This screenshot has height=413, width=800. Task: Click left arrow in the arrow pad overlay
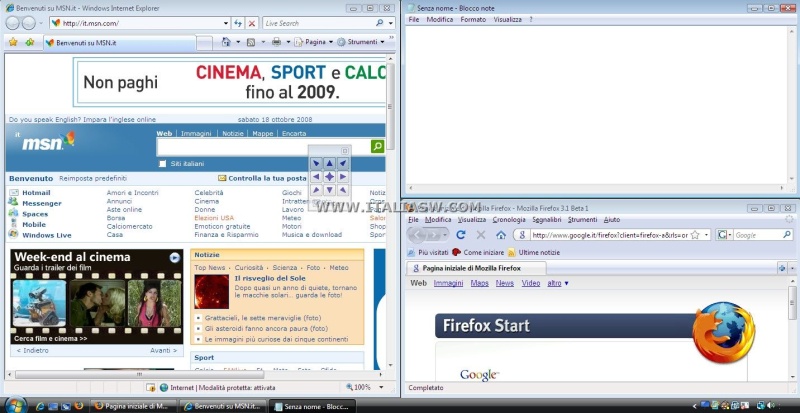316,177
